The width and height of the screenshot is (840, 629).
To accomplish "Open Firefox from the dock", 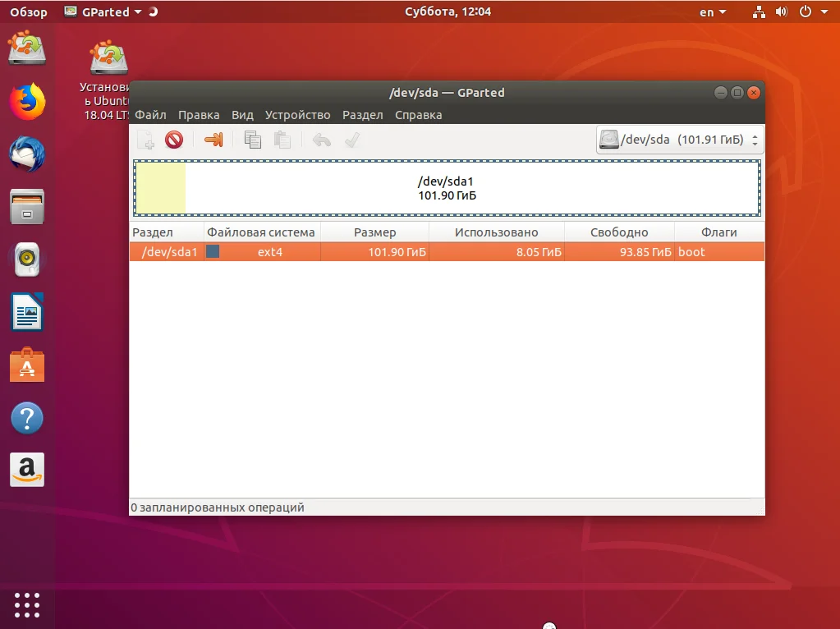I will tap(27, 101).
